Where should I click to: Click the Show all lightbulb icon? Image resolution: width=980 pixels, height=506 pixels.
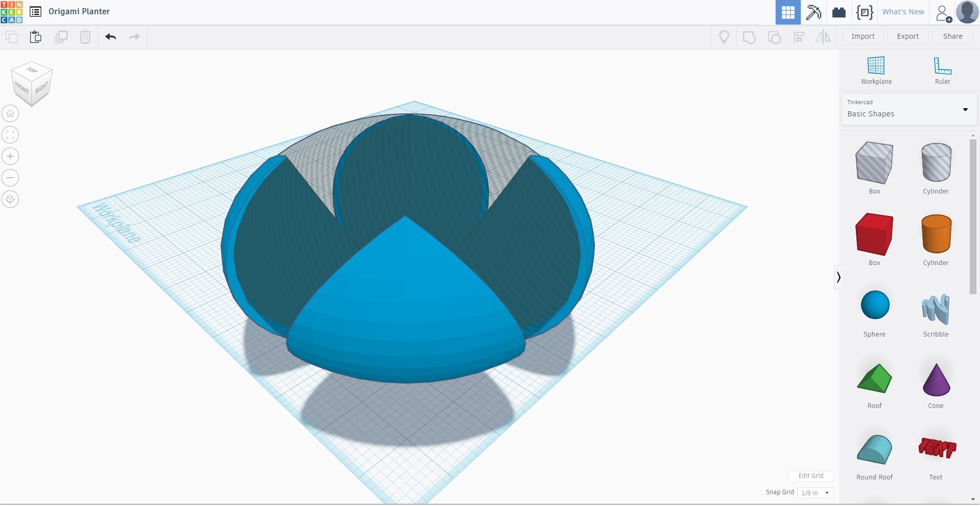tap(724, 37)
